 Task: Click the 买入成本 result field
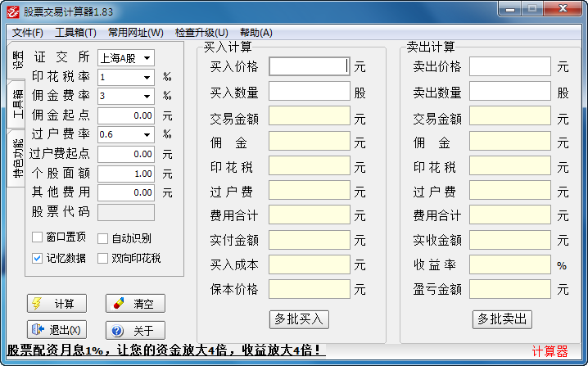tap(310, 264)
